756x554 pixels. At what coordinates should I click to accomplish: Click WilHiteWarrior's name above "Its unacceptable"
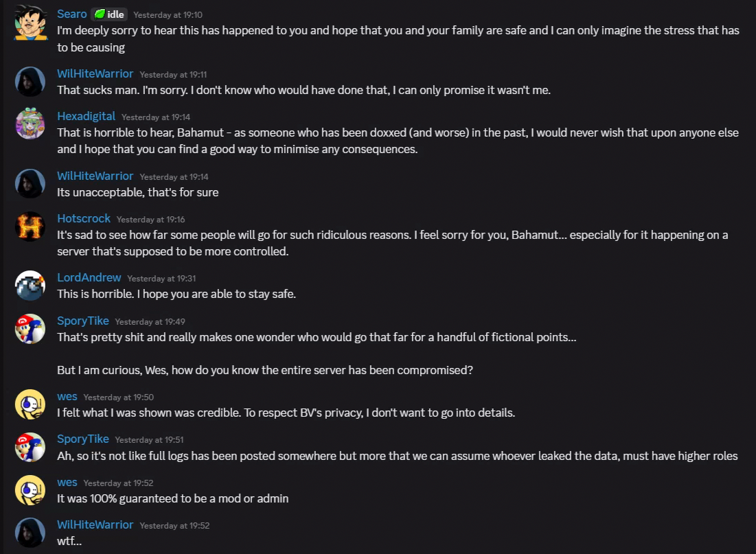(95, 176)
